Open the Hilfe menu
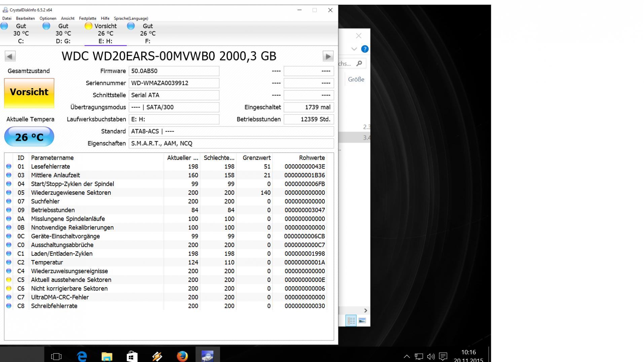 (105, 19)
